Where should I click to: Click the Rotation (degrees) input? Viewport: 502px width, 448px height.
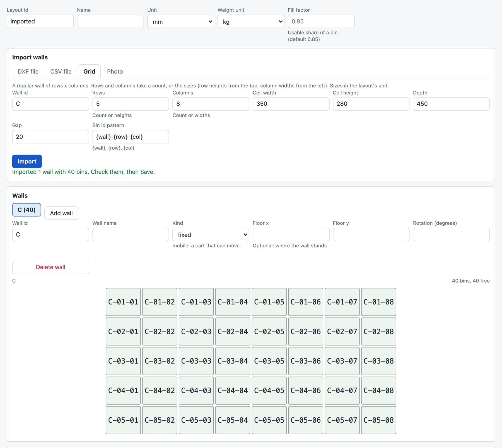(x=451, y=235)
